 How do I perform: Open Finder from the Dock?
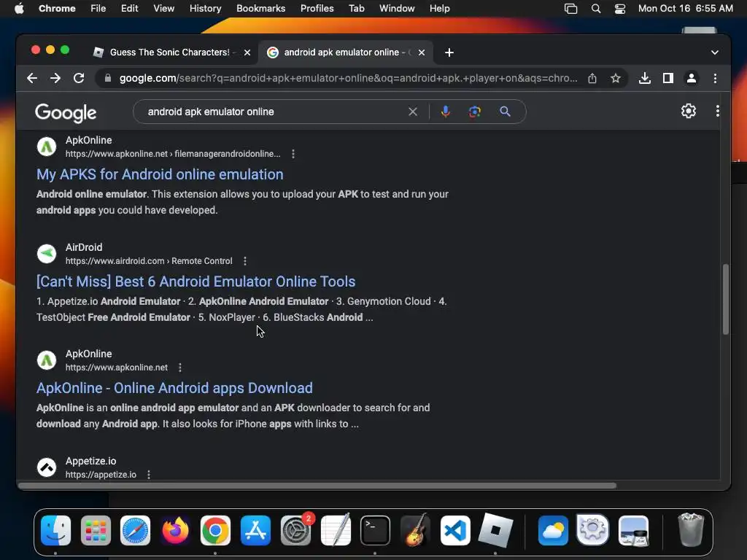coord(55,530)
